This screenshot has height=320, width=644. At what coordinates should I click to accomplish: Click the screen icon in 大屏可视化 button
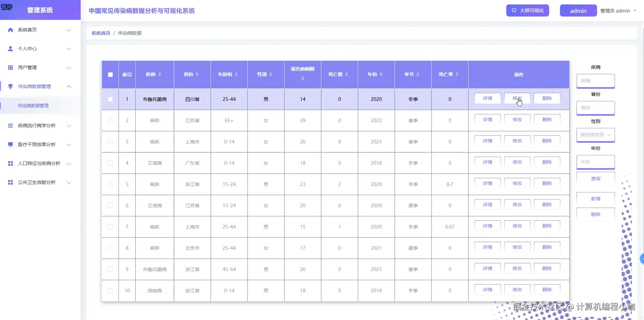point(514,11)
